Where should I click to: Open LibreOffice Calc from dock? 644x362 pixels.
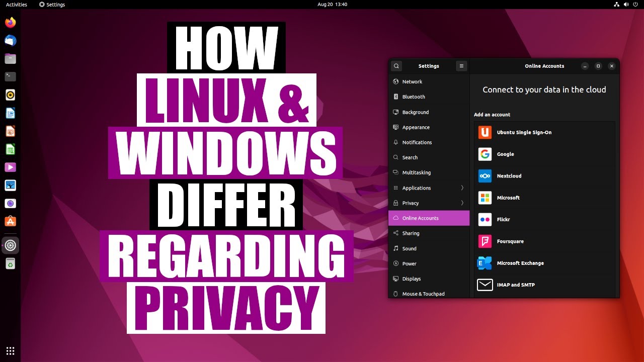pyautogui.click(x=10, y=149)
